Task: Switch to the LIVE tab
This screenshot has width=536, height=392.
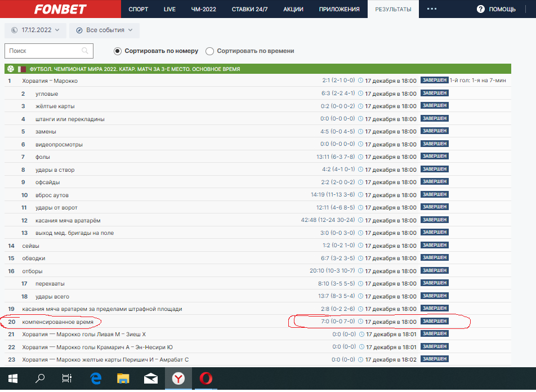Action: (169, 9)
